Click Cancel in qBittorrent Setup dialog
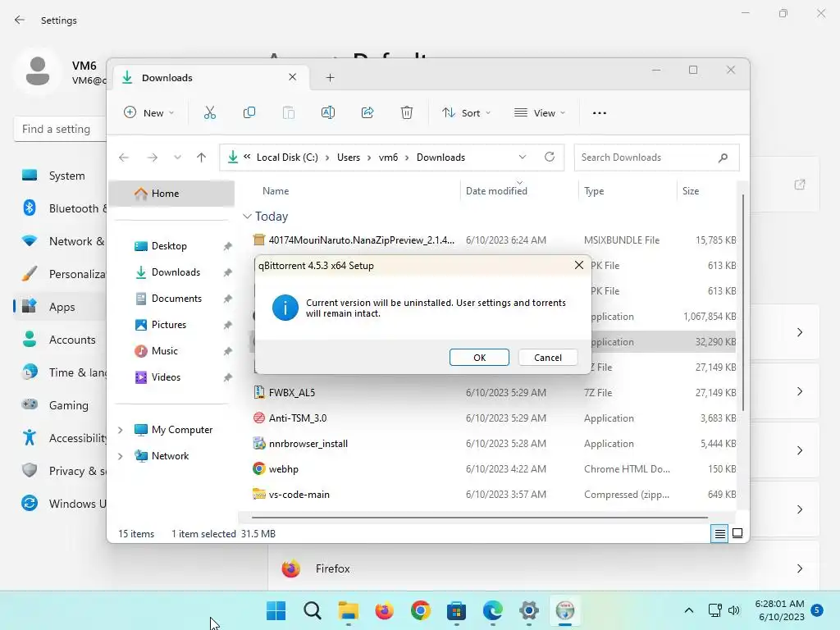Viewport: 840px width, 630px height. click(547, 358)
